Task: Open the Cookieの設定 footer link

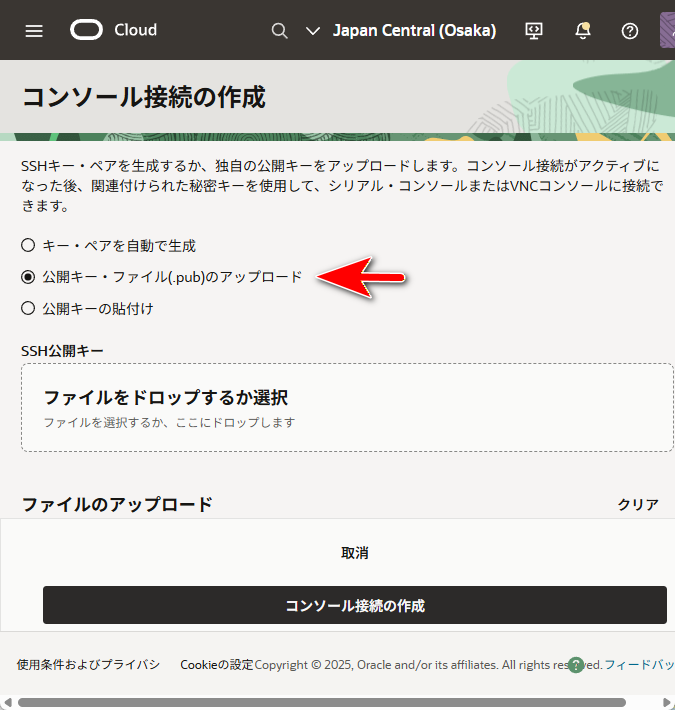Action: [x=217, y=665]
